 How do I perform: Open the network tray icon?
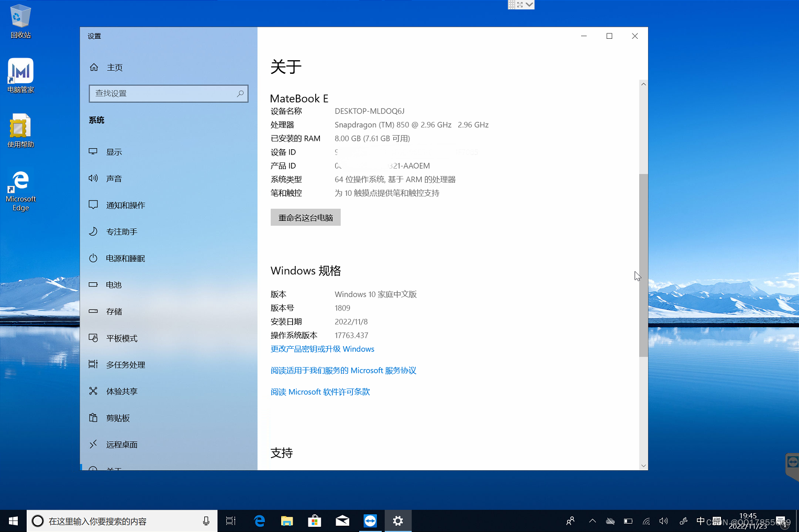point(646,521)
